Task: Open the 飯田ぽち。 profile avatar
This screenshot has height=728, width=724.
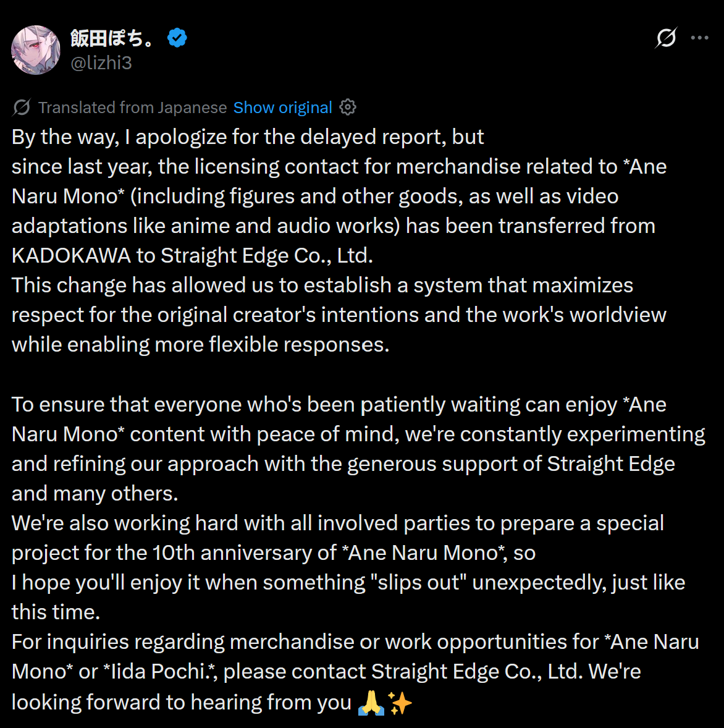Action: click(x=36, y=50)
